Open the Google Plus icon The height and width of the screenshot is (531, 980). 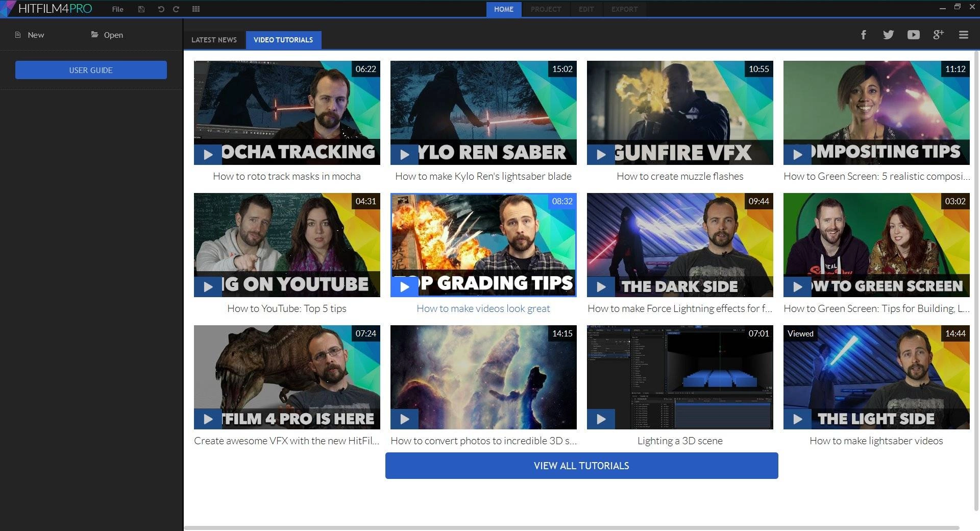click(x=939, y=35)
